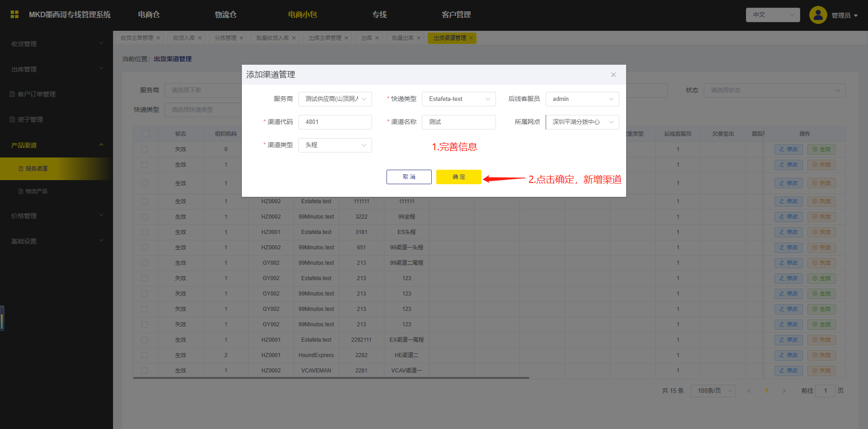The width and height of the screenshot is (868, 429).
Task: Click the administrator avatar icon
Action: (818, 15)
